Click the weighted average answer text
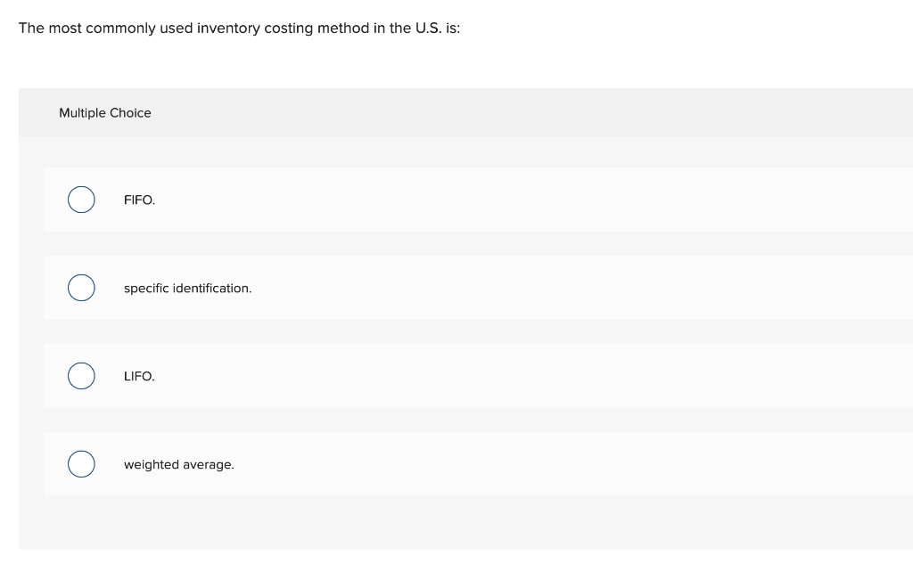The height and width of the screenshot is (588, 913). coord(178,464)
